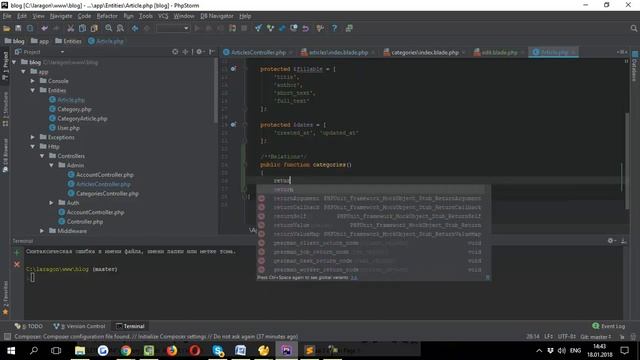Choose returnValueMap completion suggestion
The height and width of the screenshot is (360, 640).
pyautogui.click(x=371, y=234)
